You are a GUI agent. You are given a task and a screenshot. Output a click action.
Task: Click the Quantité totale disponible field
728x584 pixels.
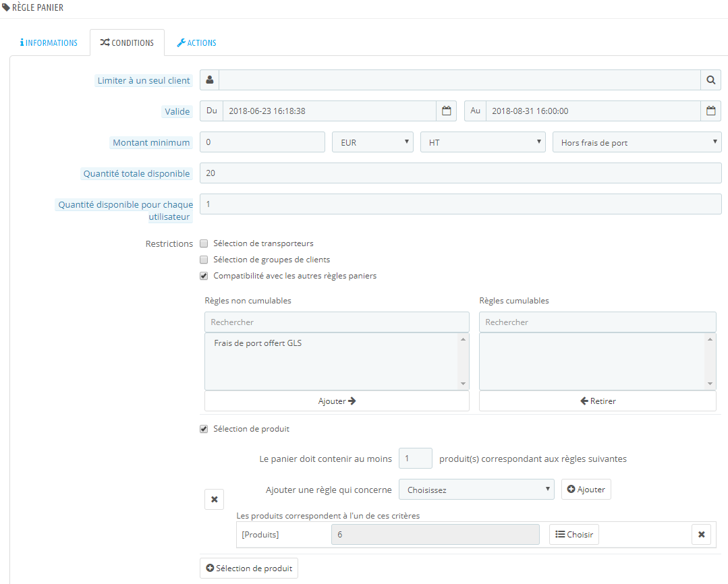tap(461, 173)
